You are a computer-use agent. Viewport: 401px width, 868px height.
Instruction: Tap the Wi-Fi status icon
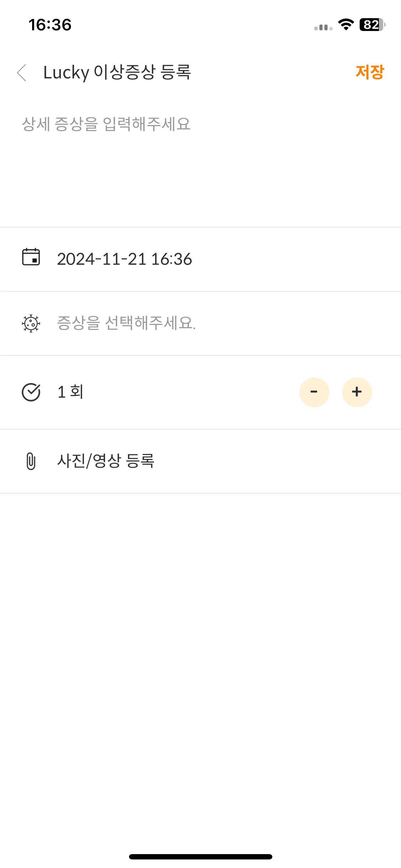pos(346,25)
